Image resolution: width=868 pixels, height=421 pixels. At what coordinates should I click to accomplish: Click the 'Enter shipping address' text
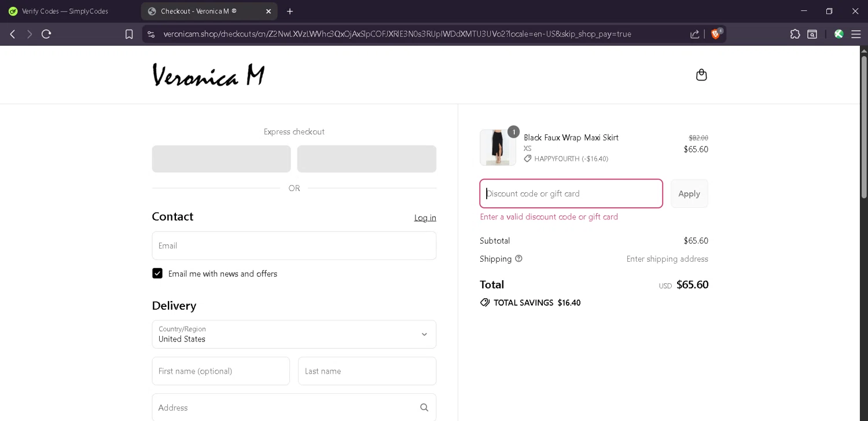tap(667, 259)
